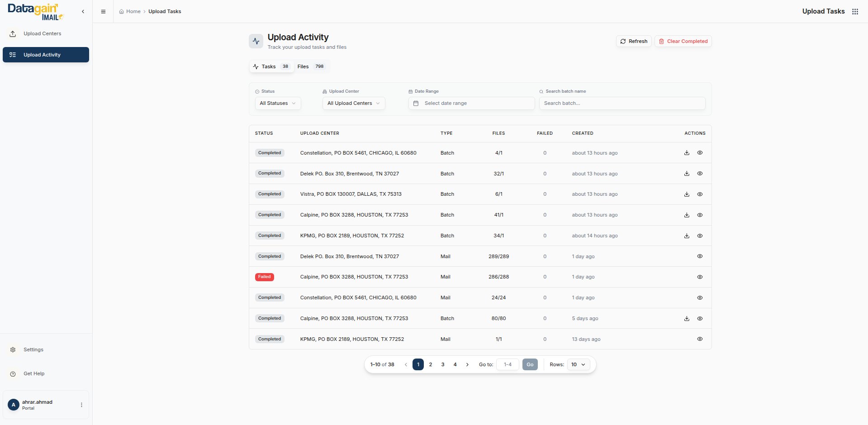The image size is (868, 425).
Task: Expand the All Statuses dropdown
Action: click(x=278, y=104)
